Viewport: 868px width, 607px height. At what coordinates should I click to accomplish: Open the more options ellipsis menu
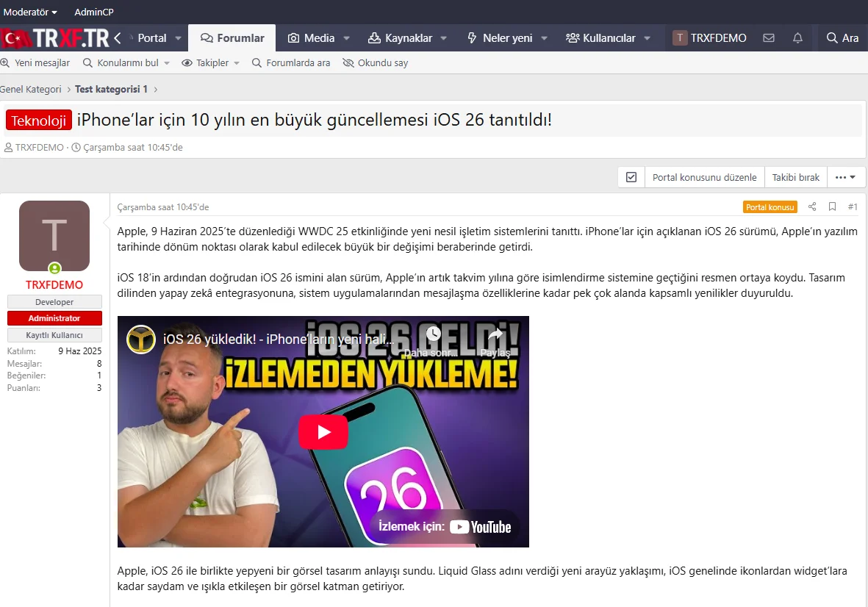(846, 177)
